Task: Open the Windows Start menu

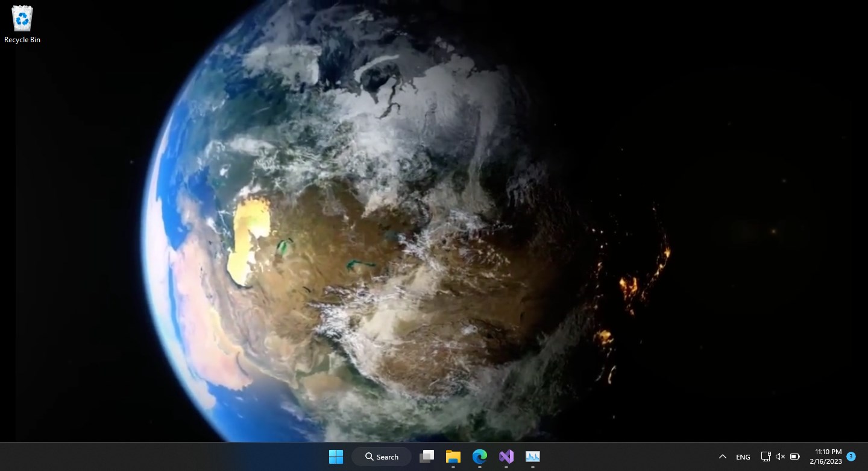Action: (336, 457)
